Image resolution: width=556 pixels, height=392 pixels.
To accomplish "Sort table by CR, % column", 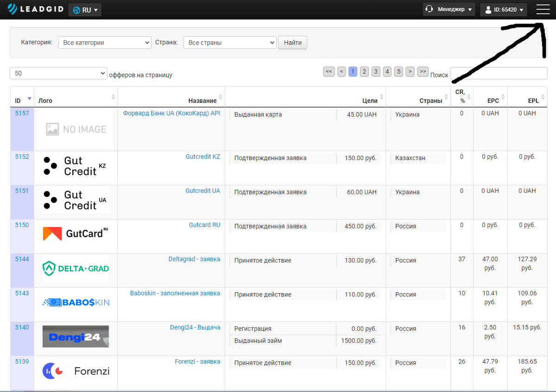I will [x=461, y=97].
